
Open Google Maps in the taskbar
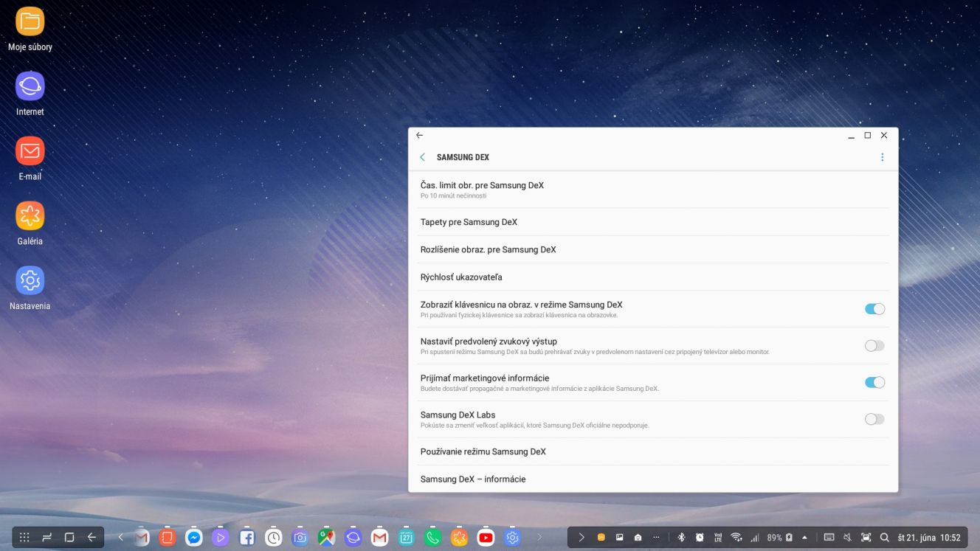[327, 538]
